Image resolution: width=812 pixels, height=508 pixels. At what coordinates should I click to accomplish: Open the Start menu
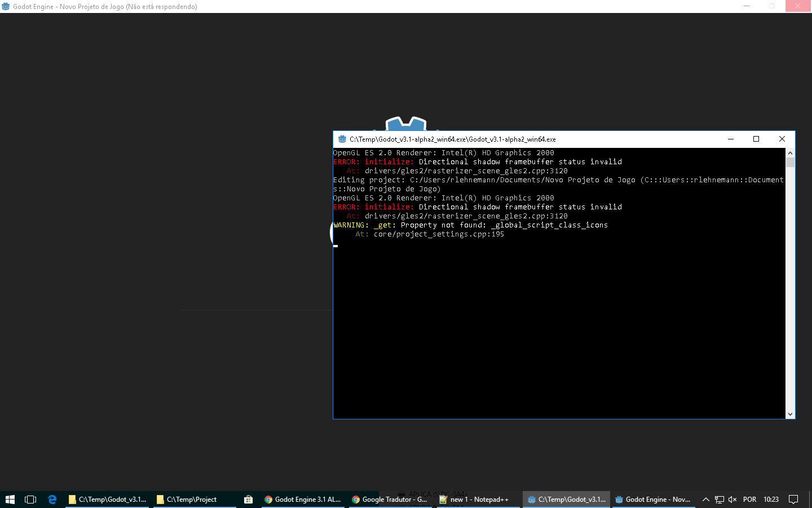(x=11, y=499)
